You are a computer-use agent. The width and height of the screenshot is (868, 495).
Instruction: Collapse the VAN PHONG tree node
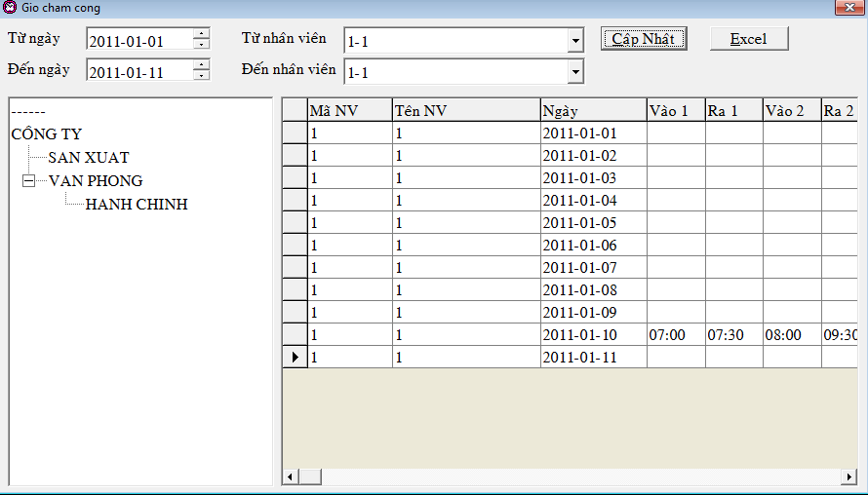point(28,181)
